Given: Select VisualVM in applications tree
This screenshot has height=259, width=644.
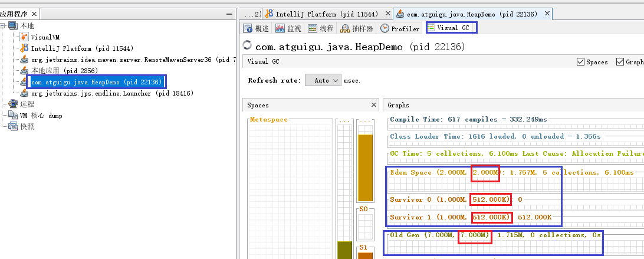Looking at the screenshot, I should [x=45, y=37].
